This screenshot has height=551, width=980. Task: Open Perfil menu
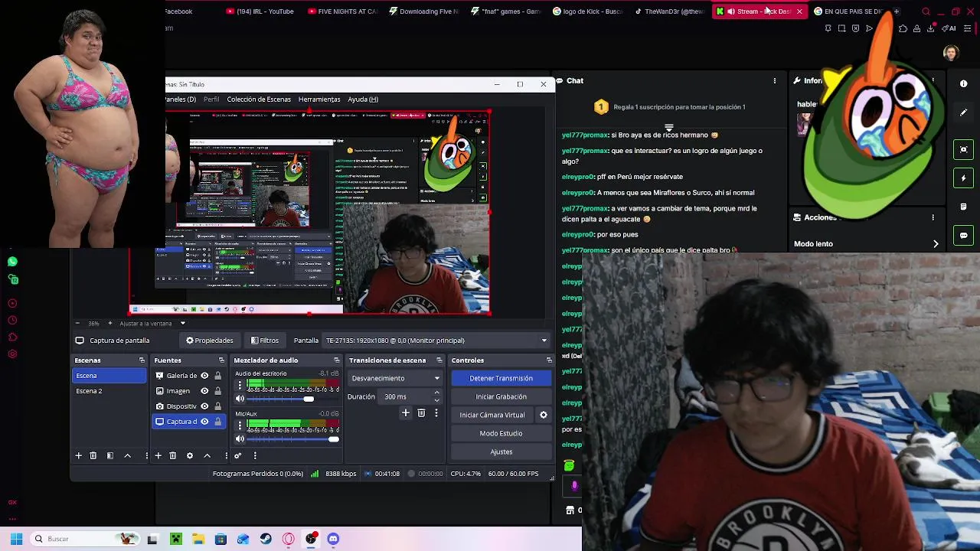point(211,99)
